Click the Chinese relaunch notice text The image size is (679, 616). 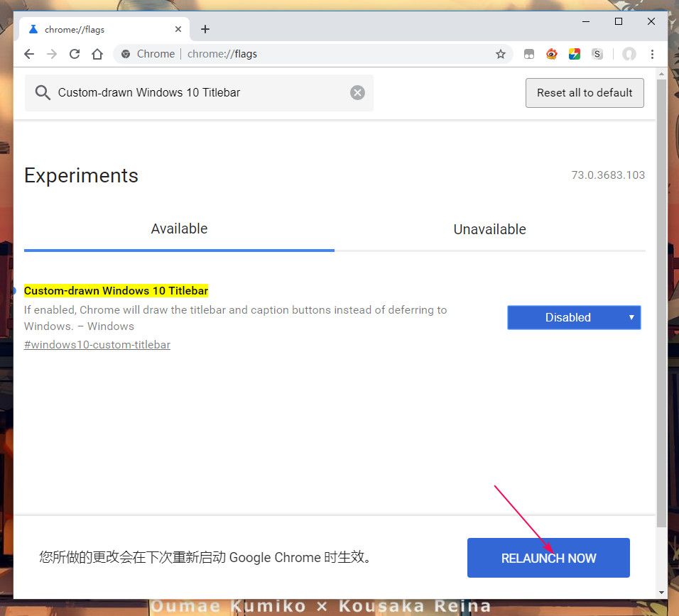point(205,557)
